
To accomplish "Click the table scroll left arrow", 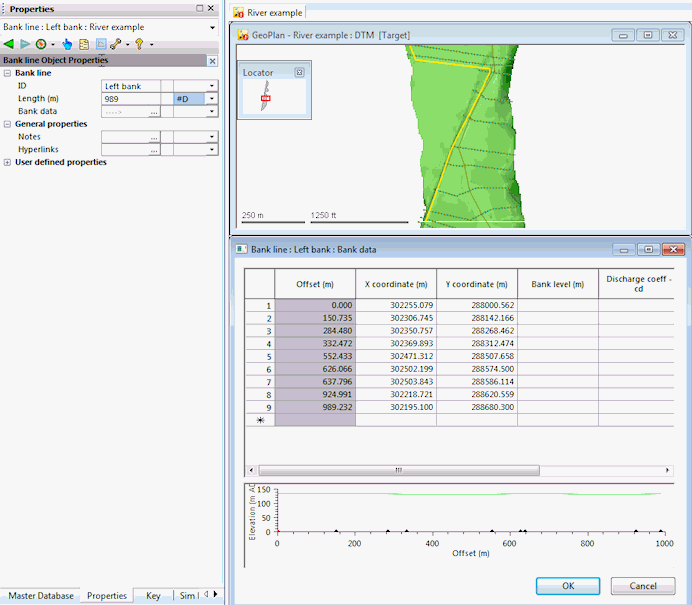I will click(x=251, y=470).
